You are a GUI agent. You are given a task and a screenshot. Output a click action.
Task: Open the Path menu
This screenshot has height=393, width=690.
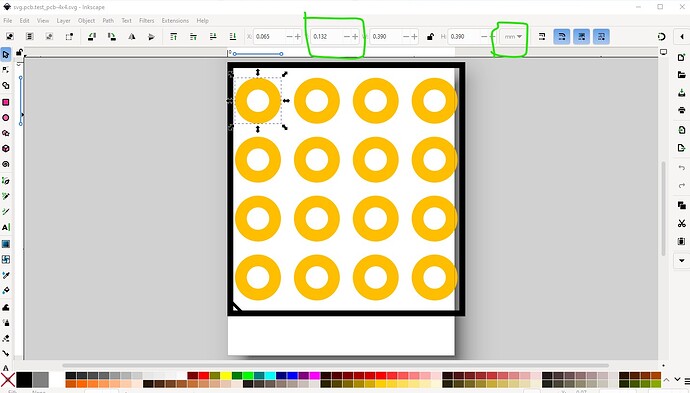click(108, 21)
